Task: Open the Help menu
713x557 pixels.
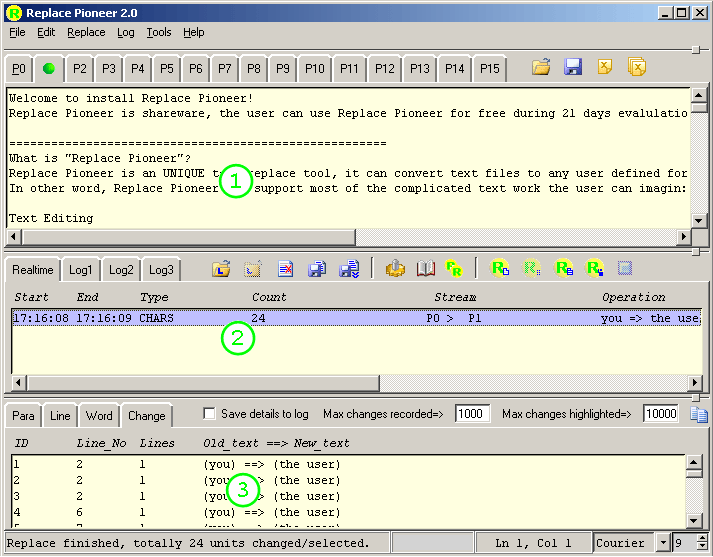Action: (194, 32)
